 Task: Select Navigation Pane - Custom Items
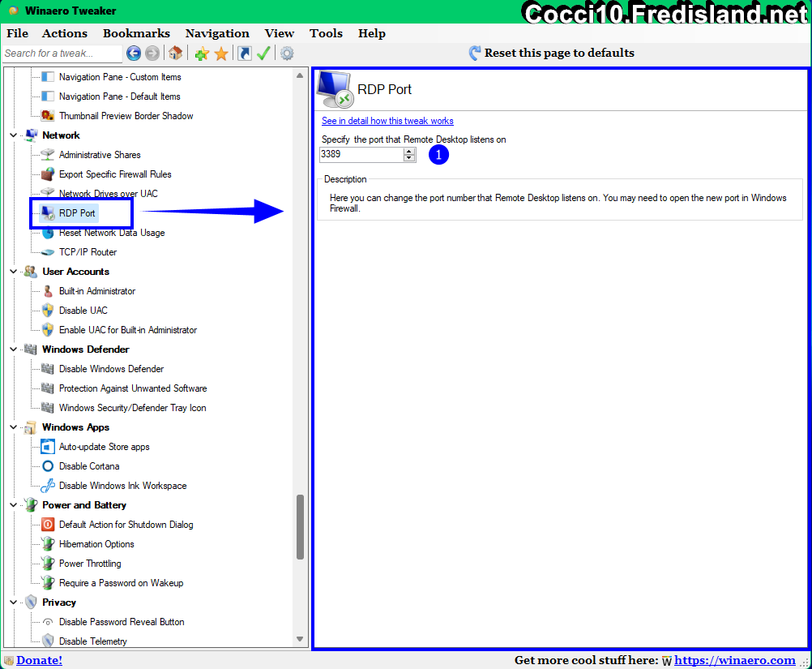click(120, 77)
